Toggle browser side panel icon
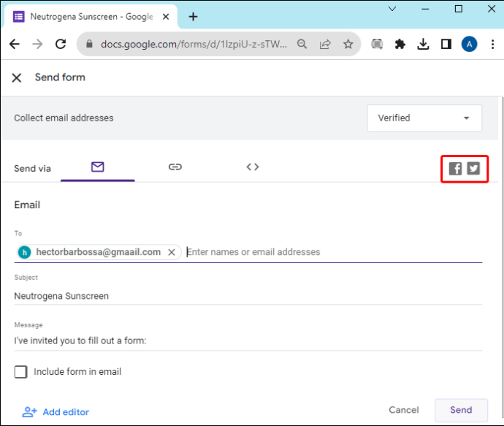Screen dimensions: 504x426 pos(446,44)
